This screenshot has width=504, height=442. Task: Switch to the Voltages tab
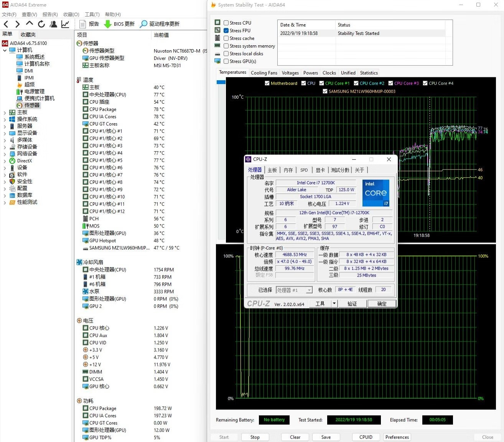290,73
